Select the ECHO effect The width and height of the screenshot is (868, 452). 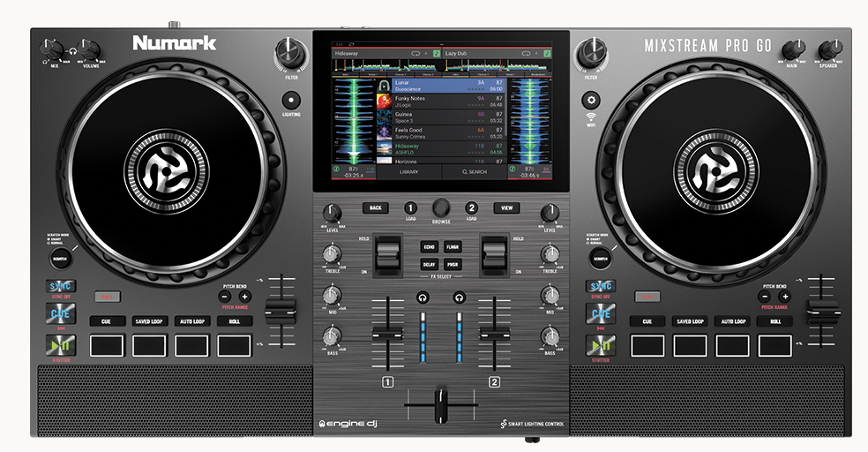point(429,247)
